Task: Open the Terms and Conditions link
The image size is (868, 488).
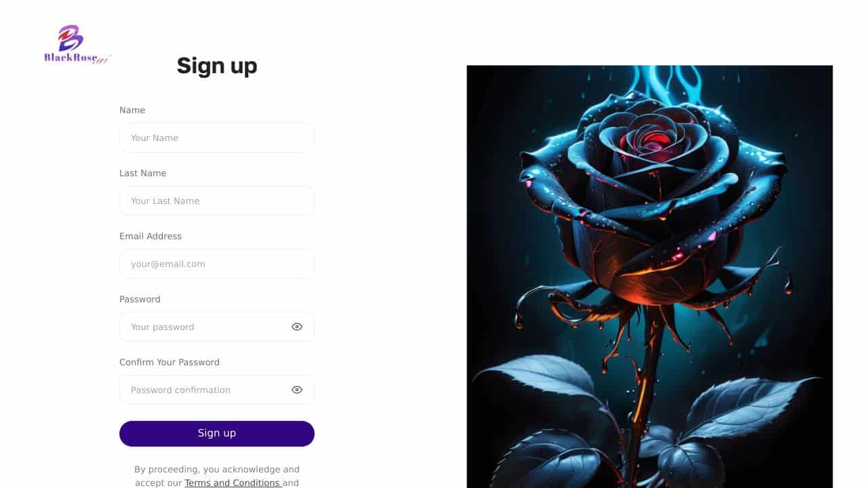Action: (232, 483)
